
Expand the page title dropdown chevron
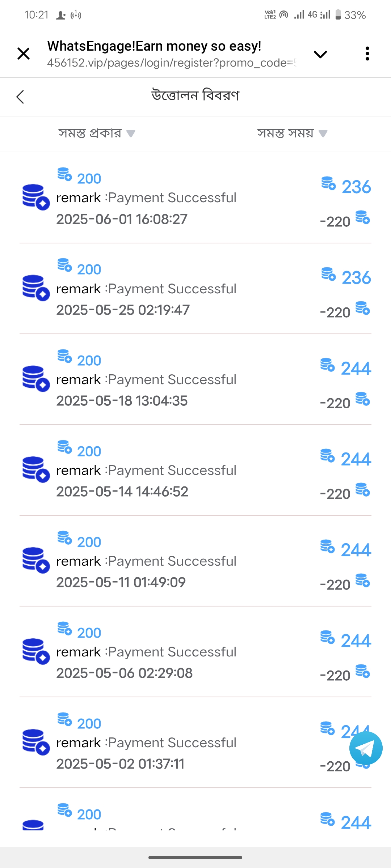(x=320, y=54)
